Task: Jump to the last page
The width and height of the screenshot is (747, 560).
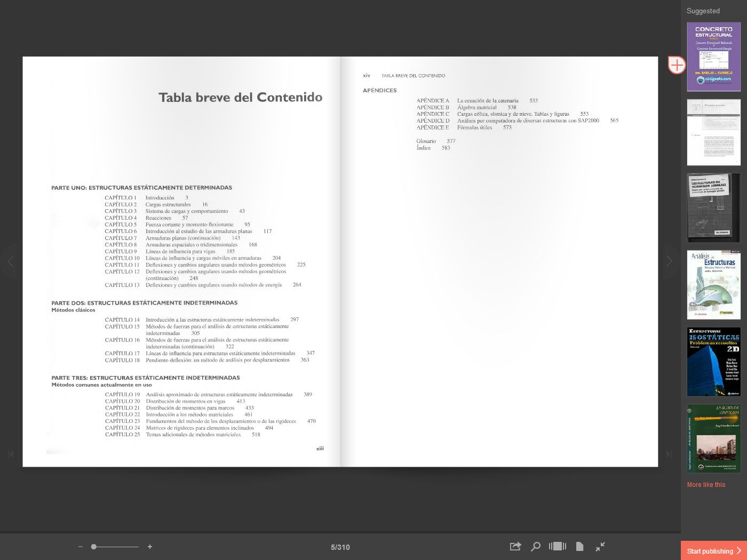Action: (x=669, y=454)
